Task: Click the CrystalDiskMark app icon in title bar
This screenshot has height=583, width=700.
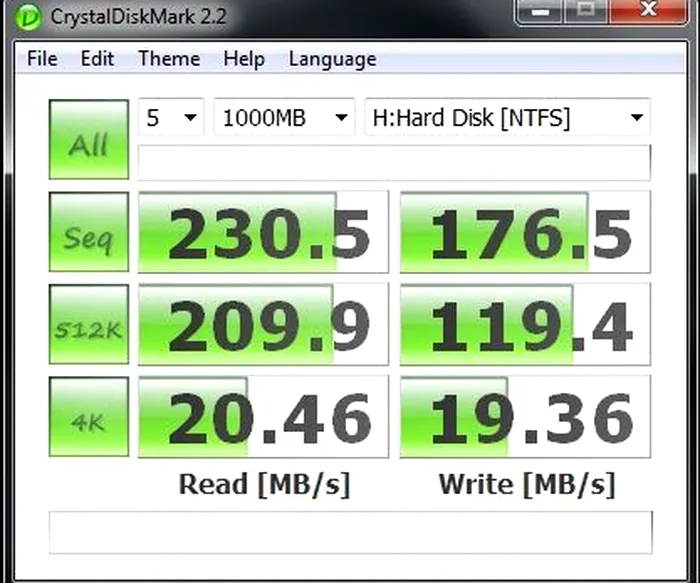Action: click(x=28, y=17)
